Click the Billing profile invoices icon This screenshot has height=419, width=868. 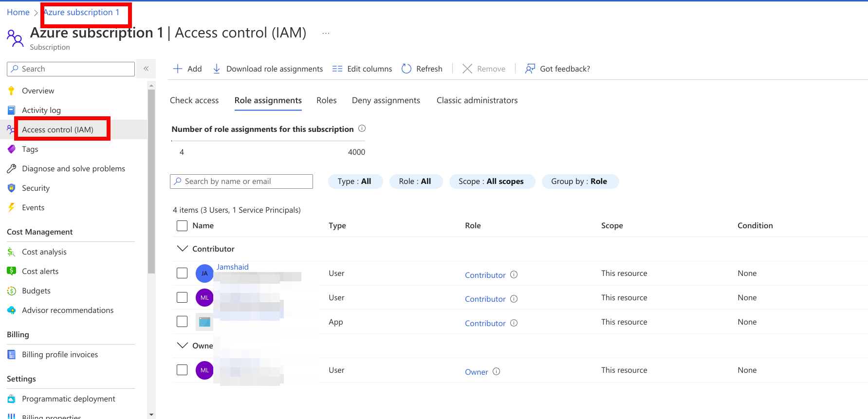pyautogui.click(x=11, y=354)
